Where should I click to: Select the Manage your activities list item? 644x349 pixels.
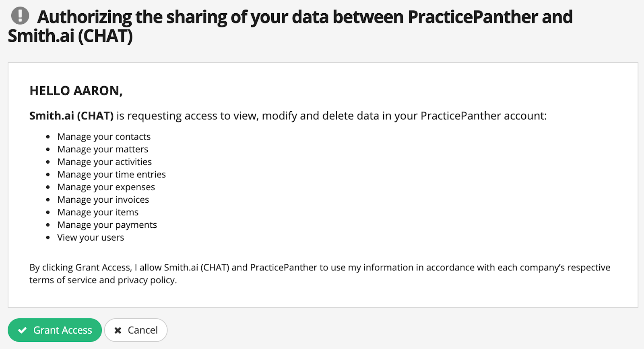[105, 162]
